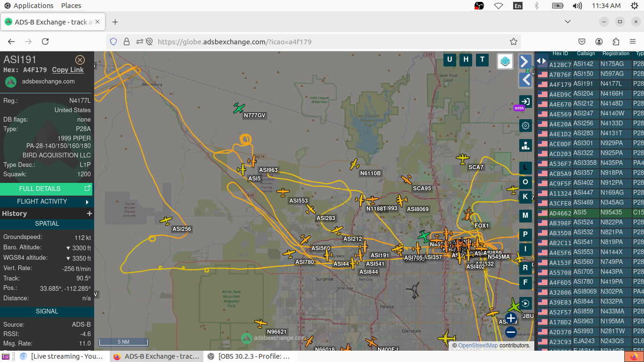Open the OpenStreetMap attribution link
This screenshot has width=644, height=362.
coord(478,346)
